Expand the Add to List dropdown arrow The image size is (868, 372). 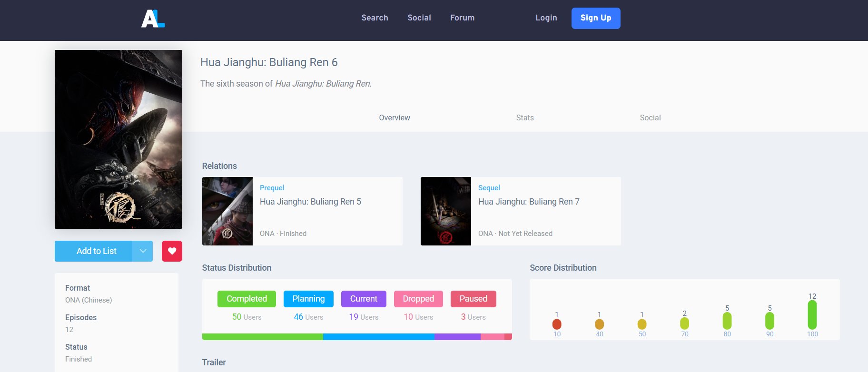pos(143,251)
